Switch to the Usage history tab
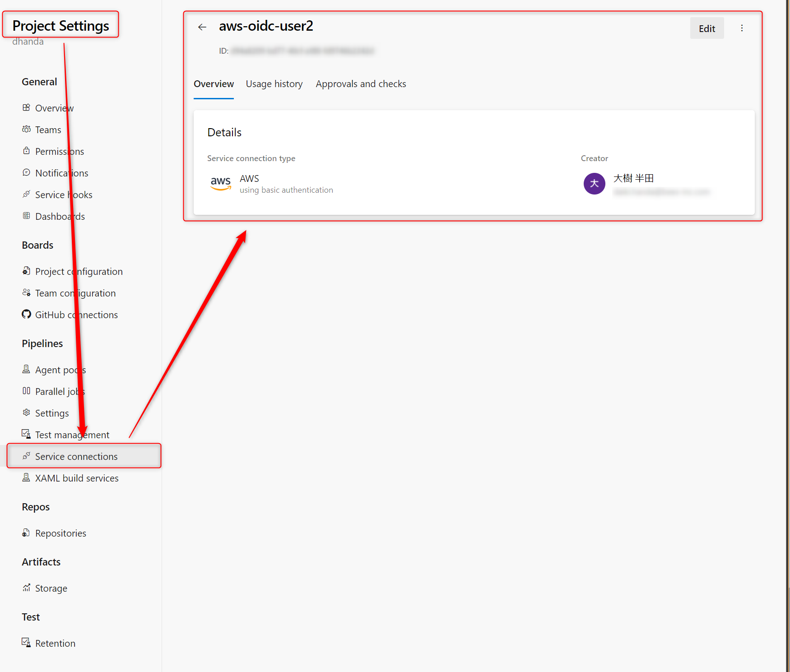This screenshot has width=790, height=672. (x=274, y=84)
